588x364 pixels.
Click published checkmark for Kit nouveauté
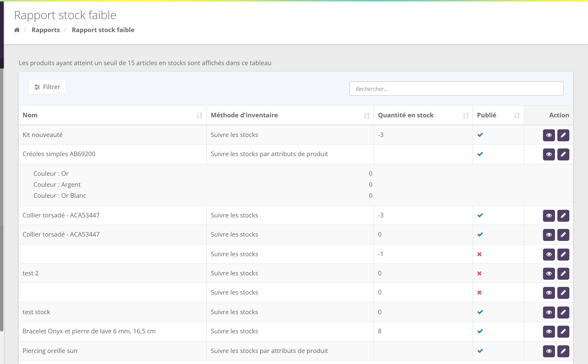480,135
